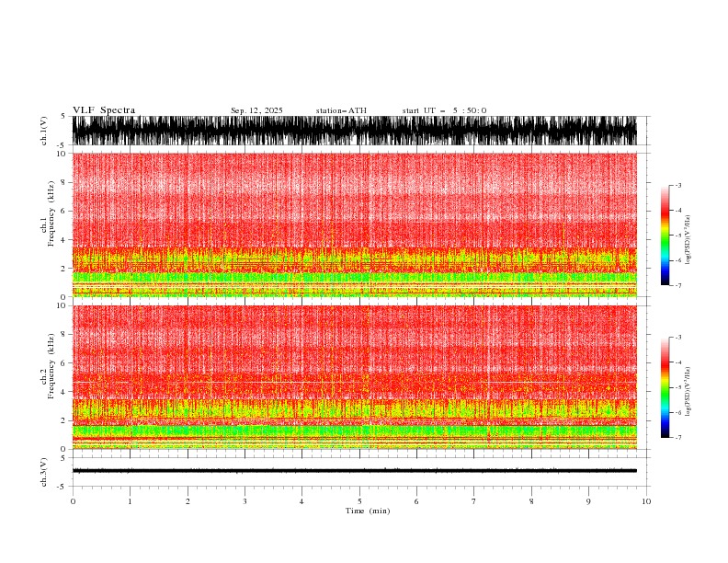Click the "8" kHz tick on ch.1 frequency axis
The width and height of the screenshot is (728, 563).
pyautogui.click(x=63, y=182)
